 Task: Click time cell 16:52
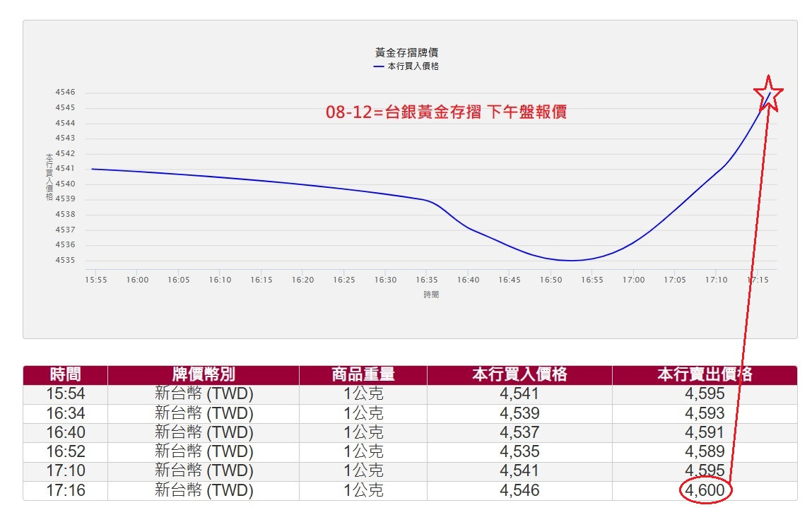[66, 451]
